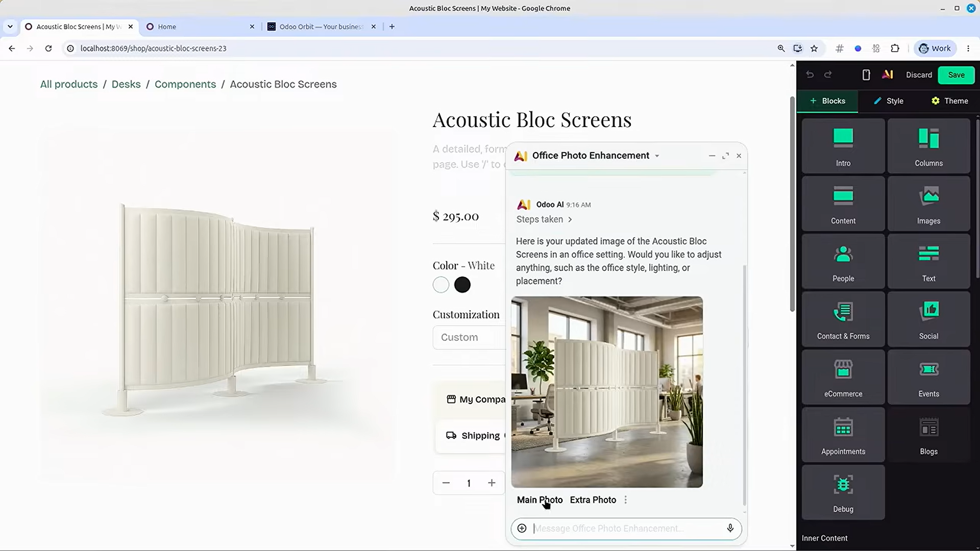The width and height of the screenshot is (980, 551).
Task: Select the white color option
Action: tap(441, 285)
